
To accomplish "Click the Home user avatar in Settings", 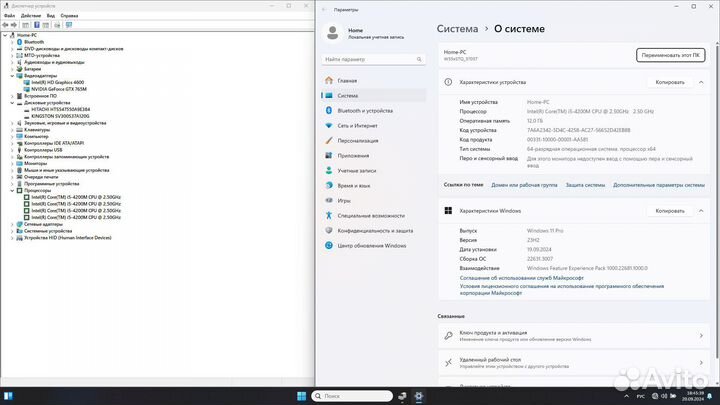I will (x=332, y=33).
